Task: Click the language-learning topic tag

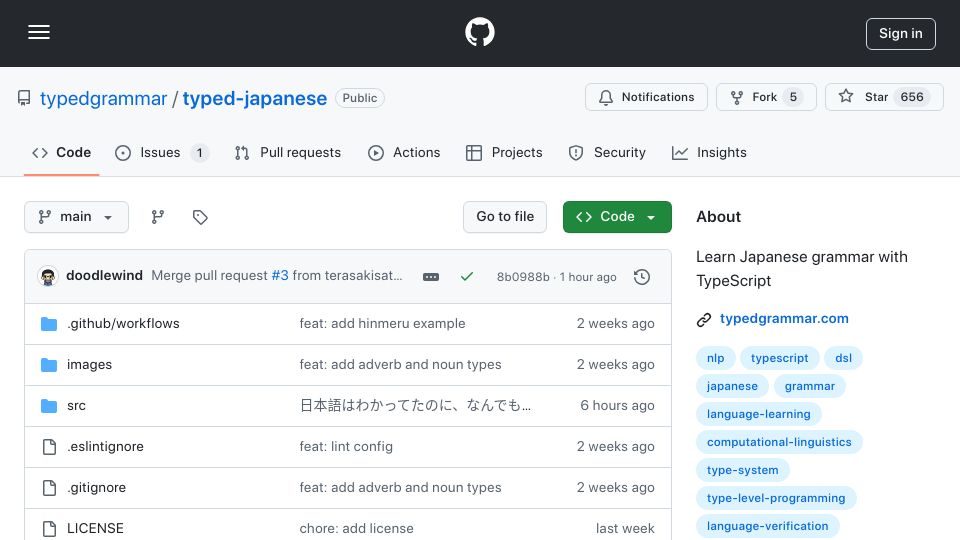Action: pos(759,414)
